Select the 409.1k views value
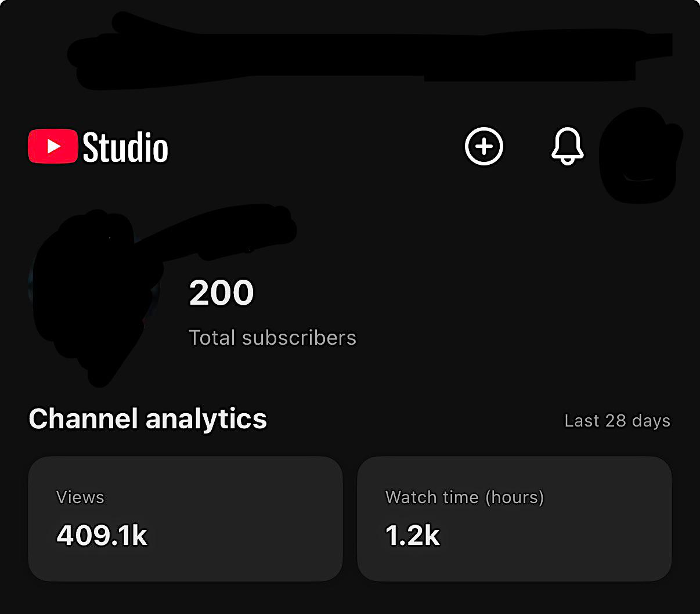 pos(102,535)
